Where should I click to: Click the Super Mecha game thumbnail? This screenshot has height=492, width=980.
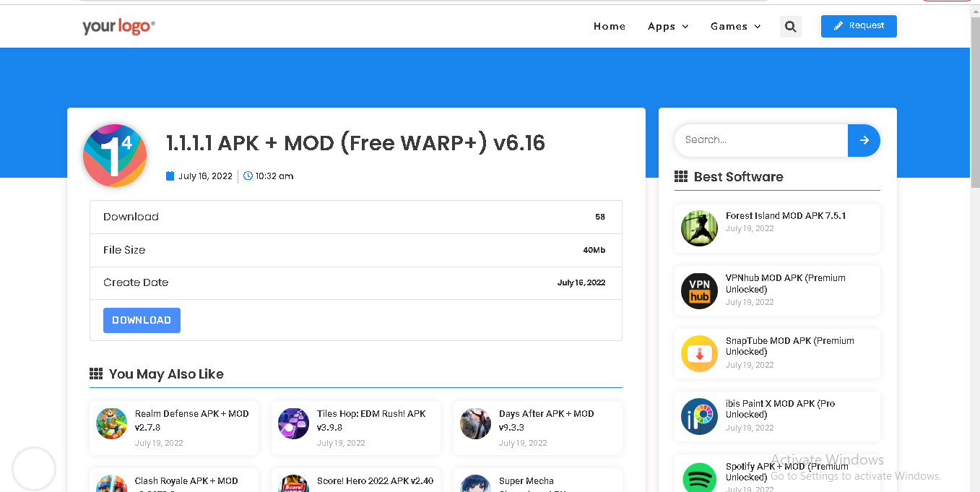[476, 483]
